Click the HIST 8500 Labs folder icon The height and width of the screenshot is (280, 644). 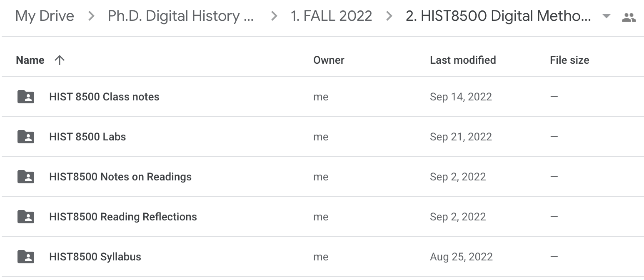coord(26,137)
